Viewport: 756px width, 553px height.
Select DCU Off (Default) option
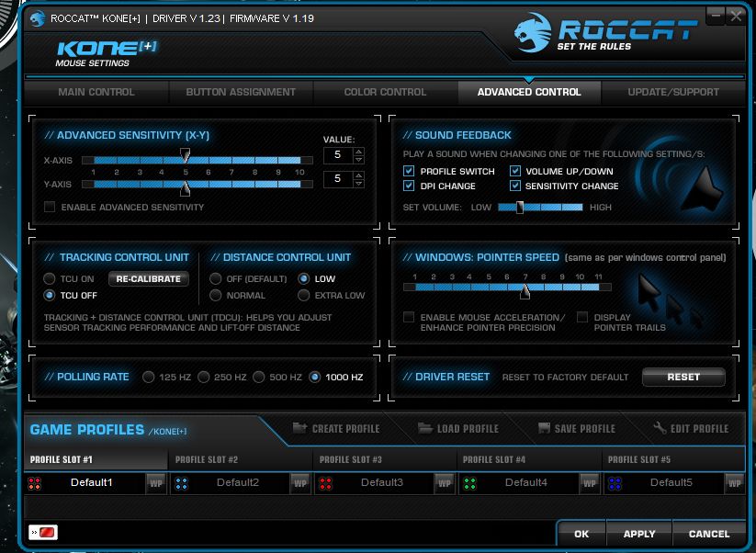tap(216, 278)
